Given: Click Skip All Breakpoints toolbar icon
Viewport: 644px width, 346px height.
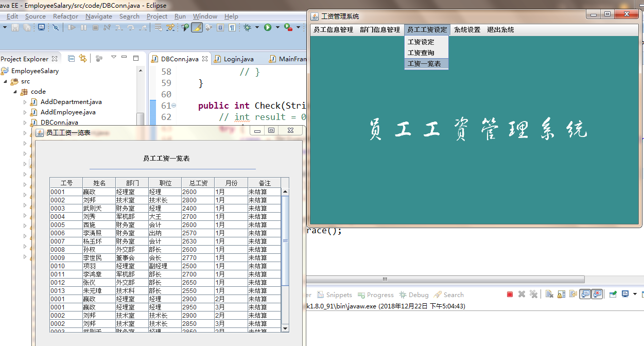Looking at the screenshot, I should [56, 27].
